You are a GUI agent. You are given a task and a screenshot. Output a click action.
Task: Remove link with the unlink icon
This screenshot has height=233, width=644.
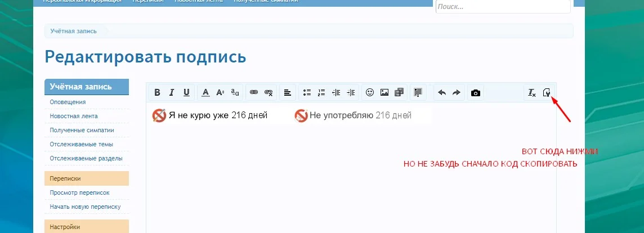[269, 92]
